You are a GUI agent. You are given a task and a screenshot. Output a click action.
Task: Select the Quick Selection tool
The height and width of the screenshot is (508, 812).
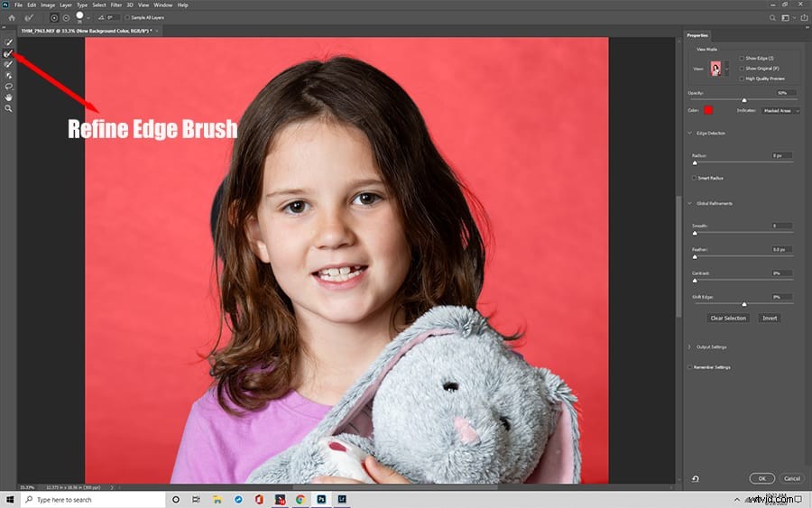(8, 42)
